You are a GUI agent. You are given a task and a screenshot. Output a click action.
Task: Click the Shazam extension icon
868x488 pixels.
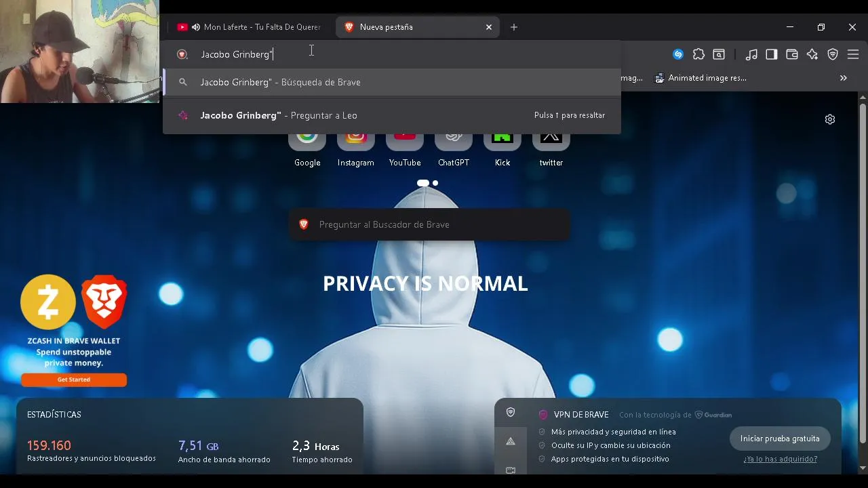(678, 54)
